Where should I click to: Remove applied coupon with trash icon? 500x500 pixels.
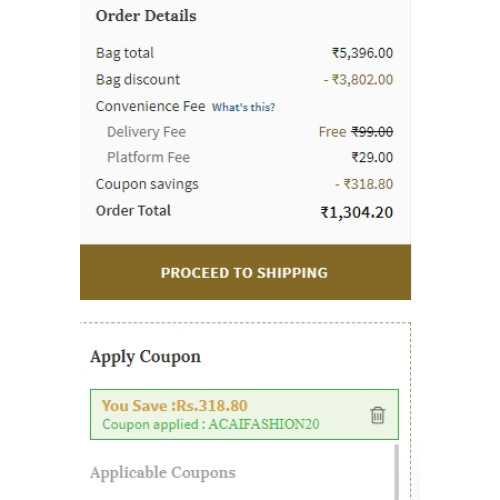coord(377,415)
